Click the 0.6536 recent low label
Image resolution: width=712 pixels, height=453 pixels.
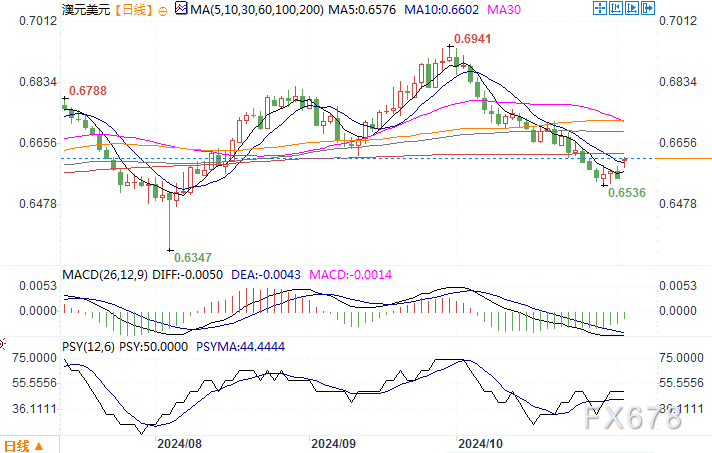pyautogui.click(x=627, y=191)
